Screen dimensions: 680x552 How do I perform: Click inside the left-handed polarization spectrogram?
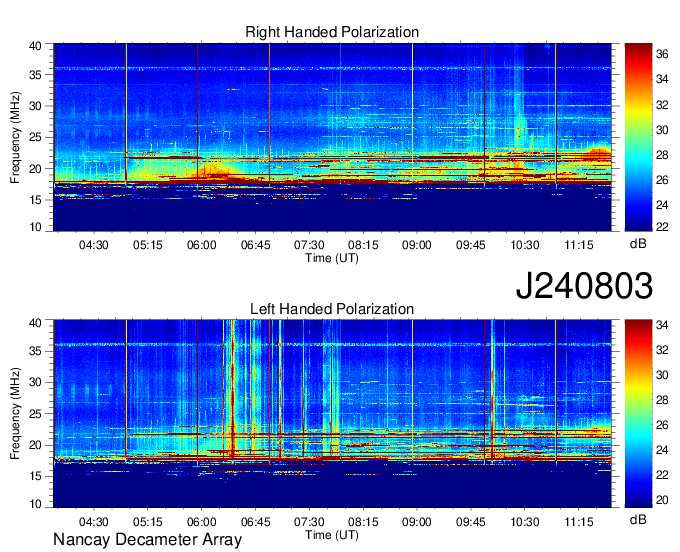tap(332, 414)
